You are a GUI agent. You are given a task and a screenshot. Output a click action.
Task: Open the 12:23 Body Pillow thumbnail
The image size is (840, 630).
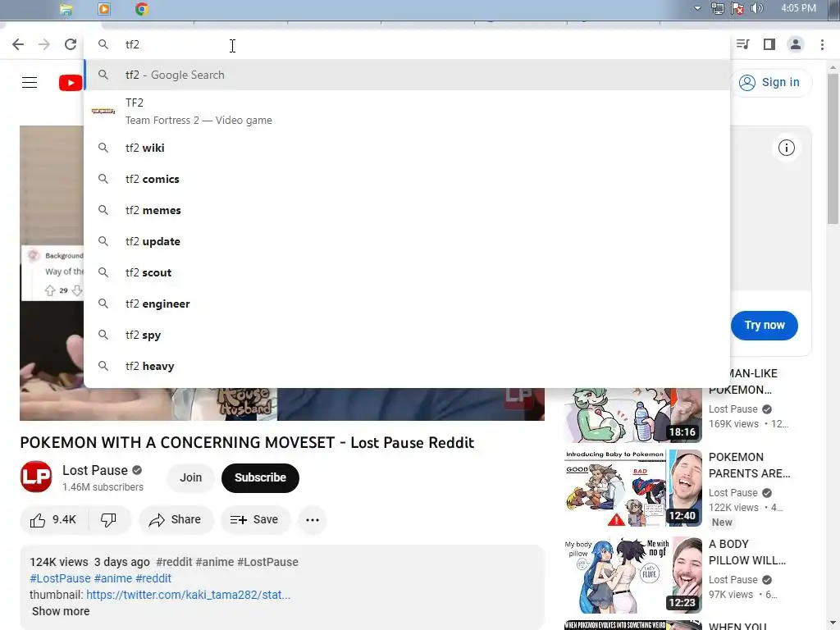click(x=632, y=575)
